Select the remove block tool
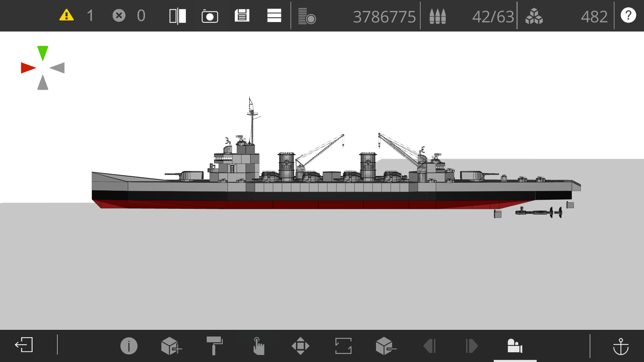644x362 pixels. 386,346
